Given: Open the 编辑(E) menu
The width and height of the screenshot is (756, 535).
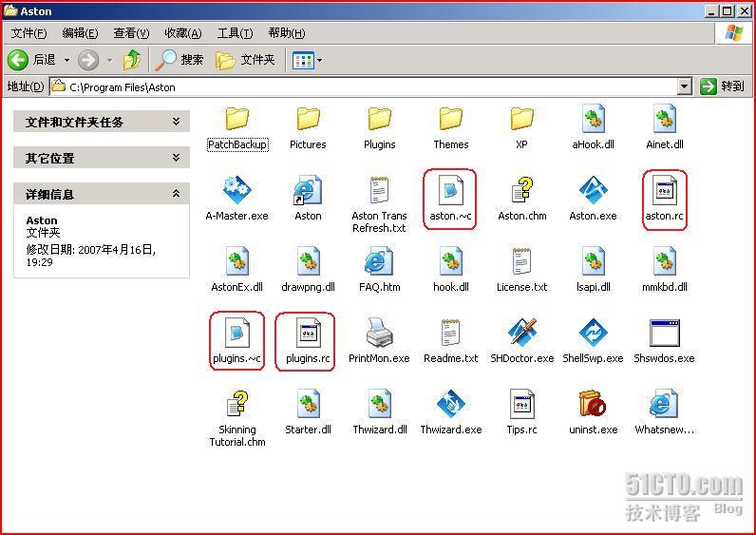Looking at the screenshot, I should (80, 33).
